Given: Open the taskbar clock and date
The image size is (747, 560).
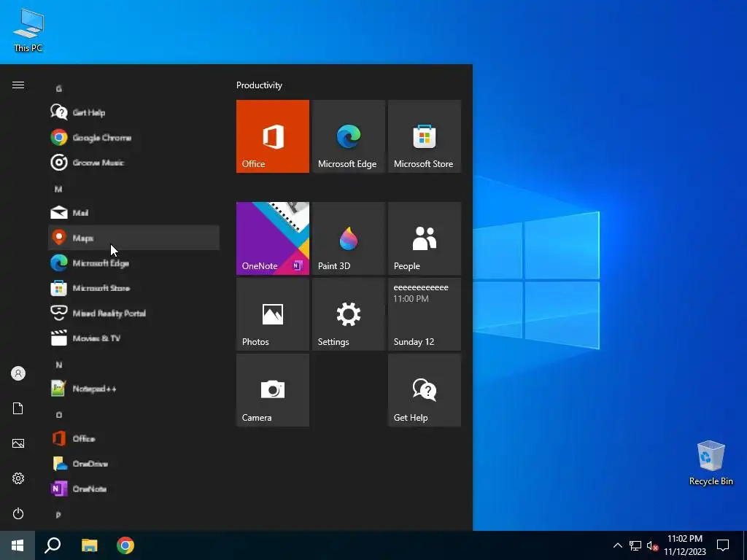Looking at the screenshot, I should pyautogui.click(x=685, y=545).
